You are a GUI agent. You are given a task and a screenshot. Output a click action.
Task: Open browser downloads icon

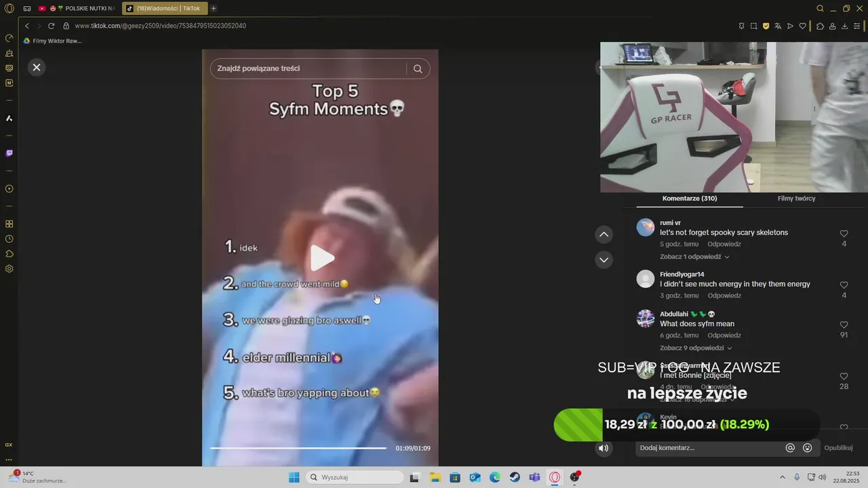[x=845, y=26]
